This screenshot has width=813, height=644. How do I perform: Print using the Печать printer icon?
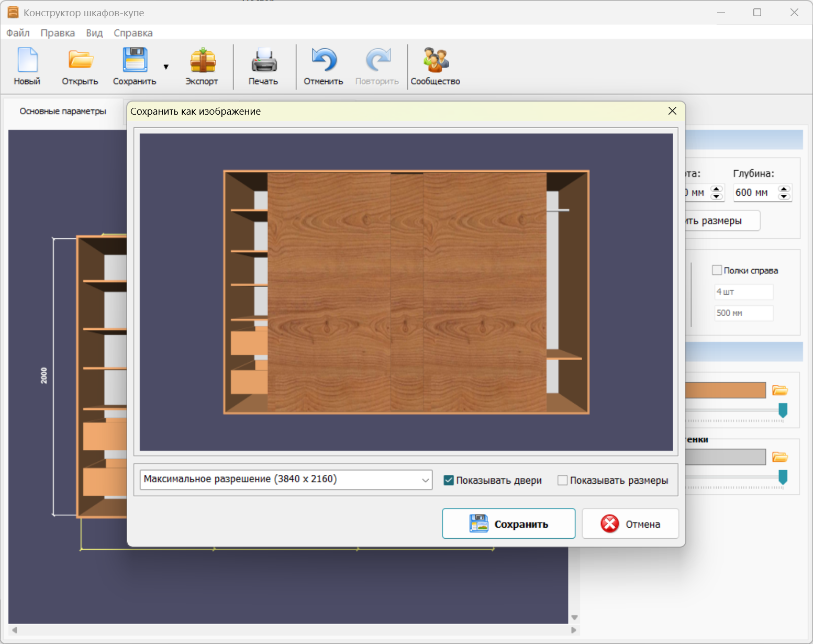click(x=263, y=60)
